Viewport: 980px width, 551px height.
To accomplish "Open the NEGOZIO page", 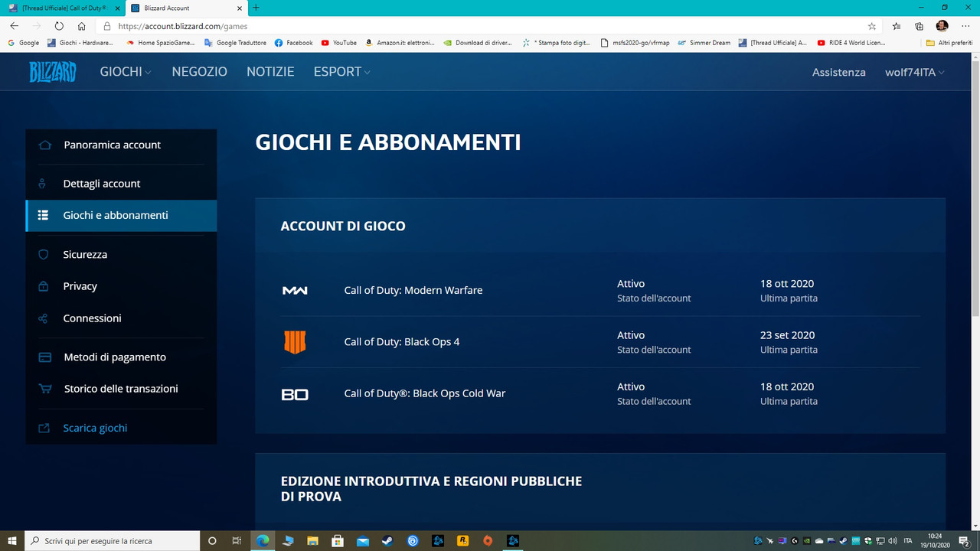I will coord(199,71).
